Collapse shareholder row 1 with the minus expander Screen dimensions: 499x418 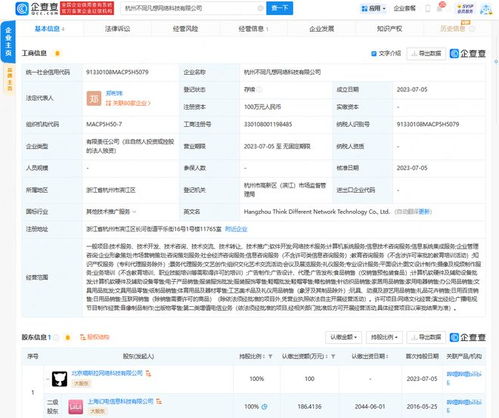48,379
